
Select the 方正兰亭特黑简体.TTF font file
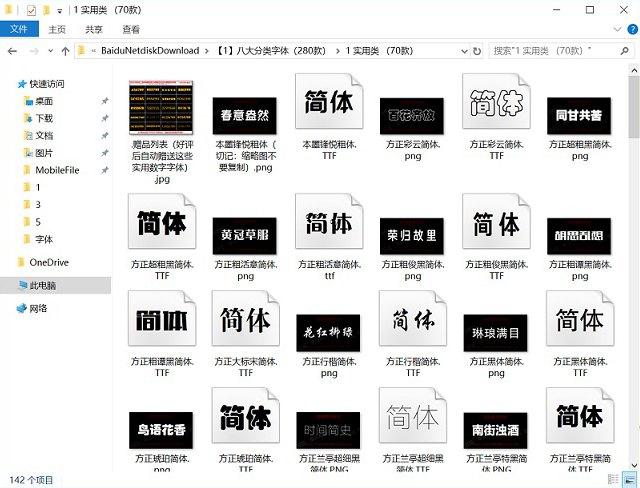pos(580,415)
